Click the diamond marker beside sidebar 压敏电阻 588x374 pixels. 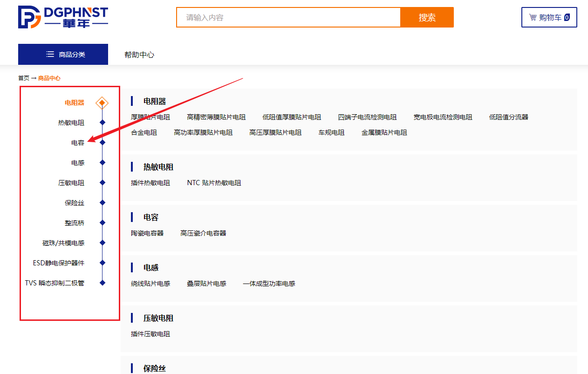(x=103, y=183)
